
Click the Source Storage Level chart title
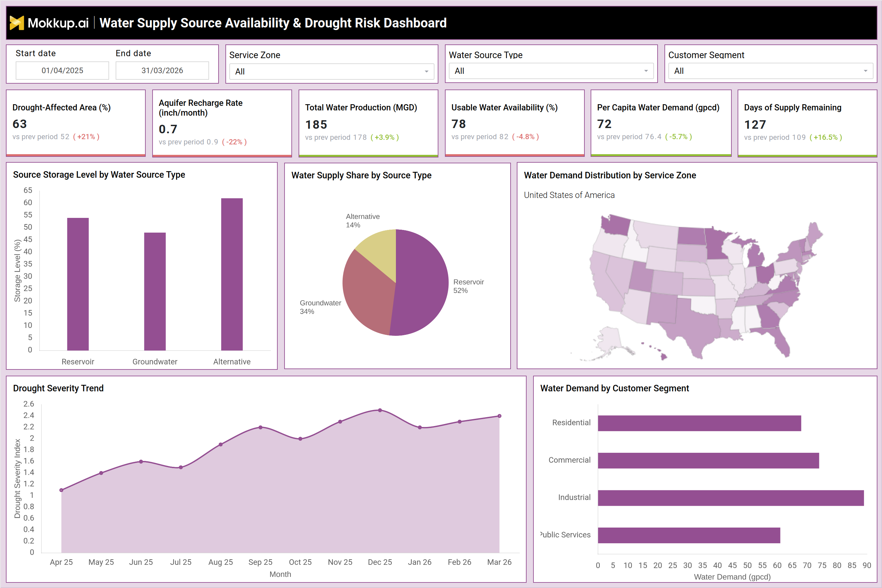(99, 174)
